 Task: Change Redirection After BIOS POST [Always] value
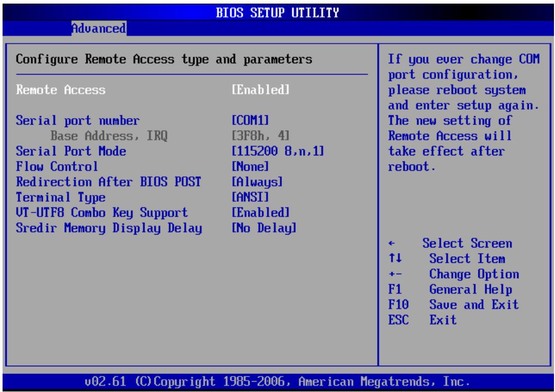pyautogui.click(x=257, y=182)
